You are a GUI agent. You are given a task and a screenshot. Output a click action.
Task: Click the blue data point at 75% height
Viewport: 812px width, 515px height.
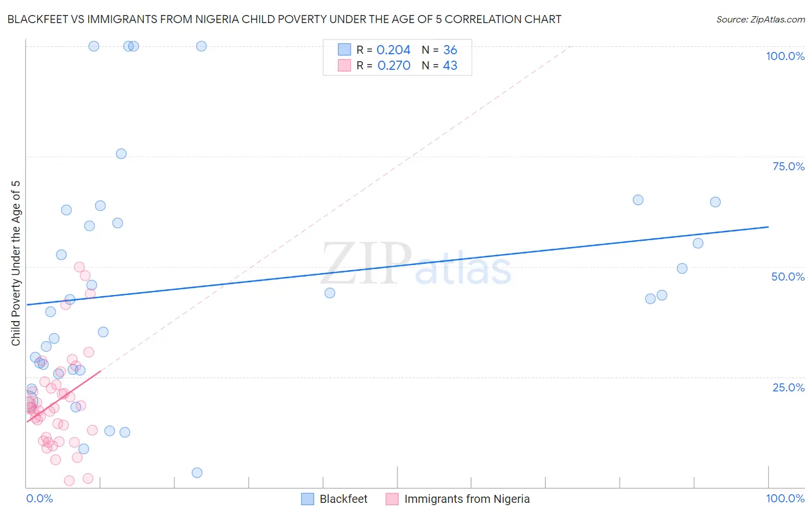pos(121,154)
